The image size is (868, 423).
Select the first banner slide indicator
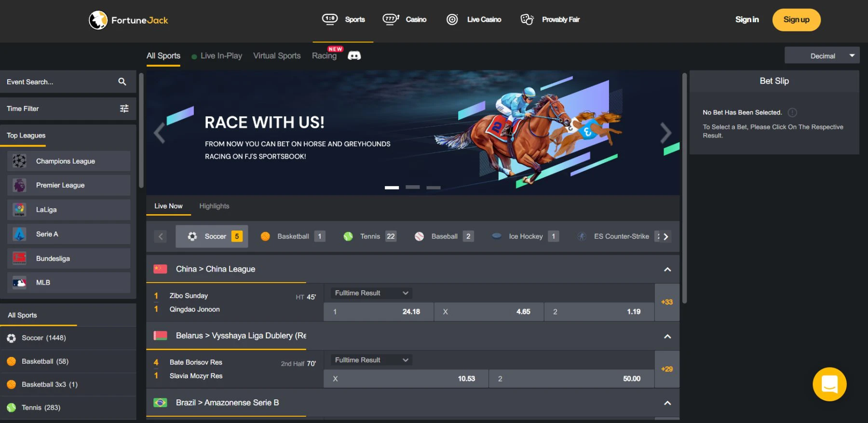click(x=392, y=187)
